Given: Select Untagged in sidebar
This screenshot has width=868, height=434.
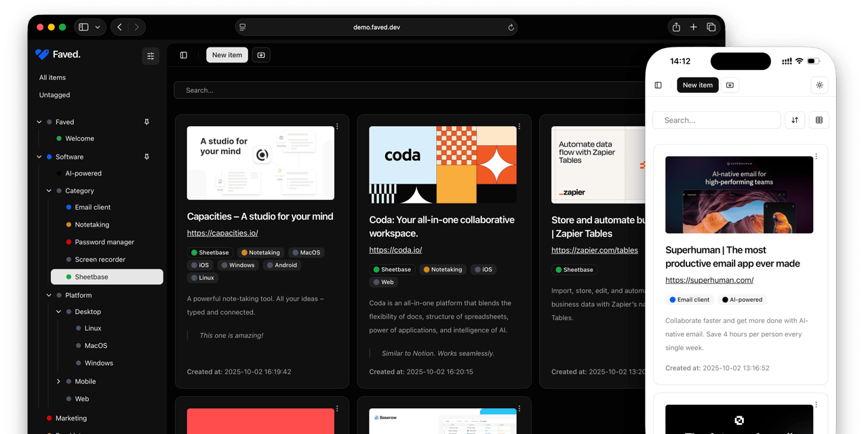Looking at the screenshot, I should coord(55,95).
